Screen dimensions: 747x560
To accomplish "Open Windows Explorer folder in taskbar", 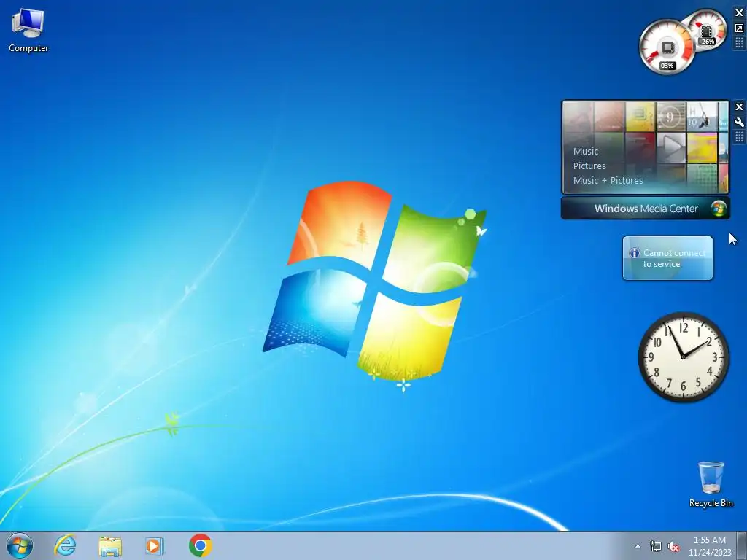I will [110, 545].
